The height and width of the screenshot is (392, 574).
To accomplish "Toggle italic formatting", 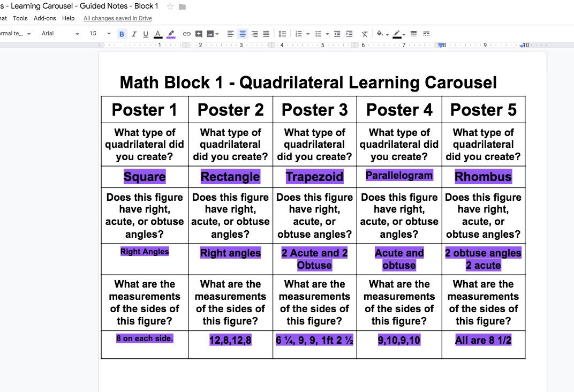I will pos(134,34).
